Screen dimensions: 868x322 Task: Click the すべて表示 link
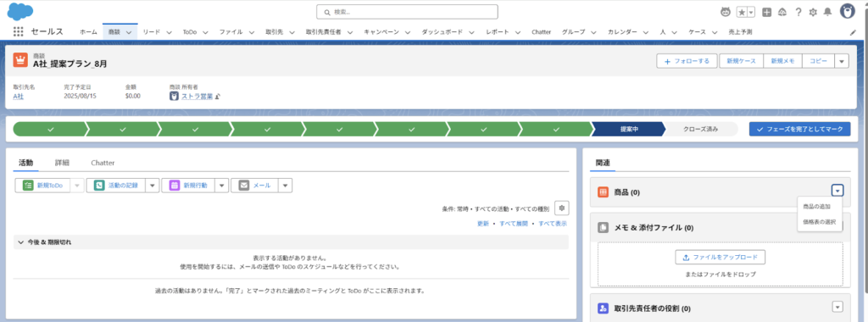553,224
